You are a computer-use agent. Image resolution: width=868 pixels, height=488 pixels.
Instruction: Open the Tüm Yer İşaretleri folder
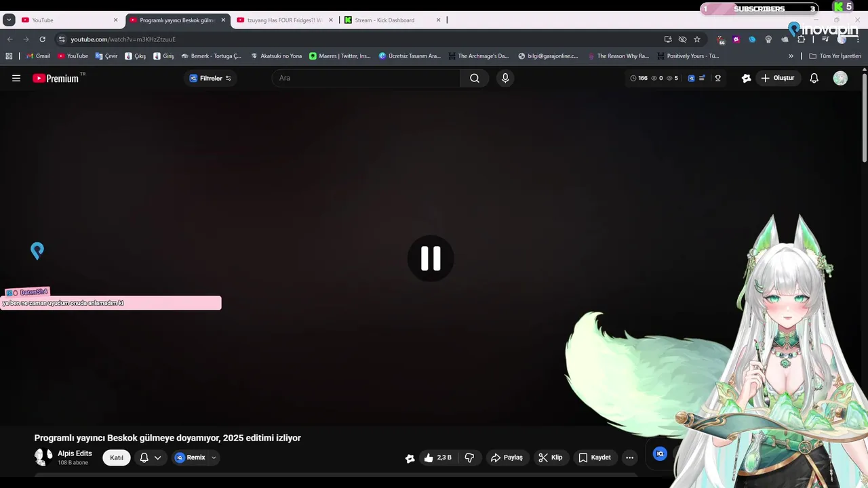coord(835,56)
